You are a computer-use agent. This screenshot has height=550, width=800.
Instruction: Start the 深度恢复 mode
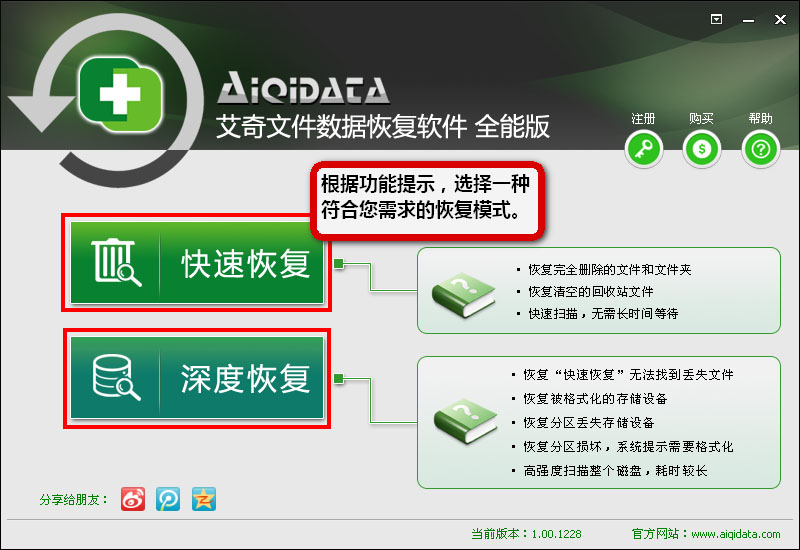point(197,378)
